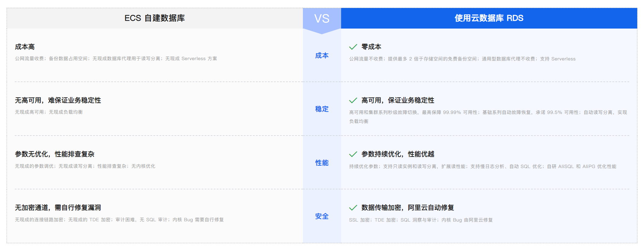This screenshot has height=251, width=644.
Task: Click the 参数无优化，性能排查复杂 heading
Action: click(55, 154)
